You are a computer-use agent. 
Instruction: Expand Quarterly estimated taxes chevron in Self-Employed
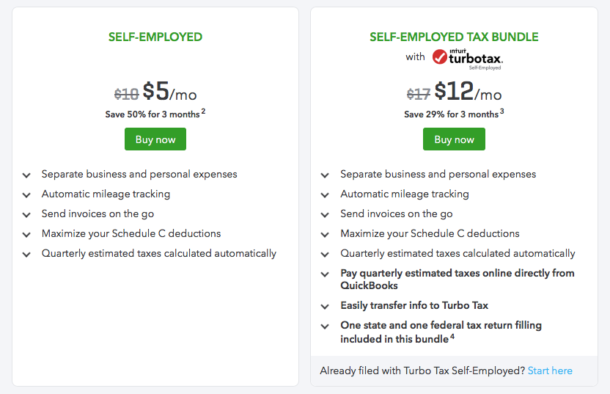(26, 255)
